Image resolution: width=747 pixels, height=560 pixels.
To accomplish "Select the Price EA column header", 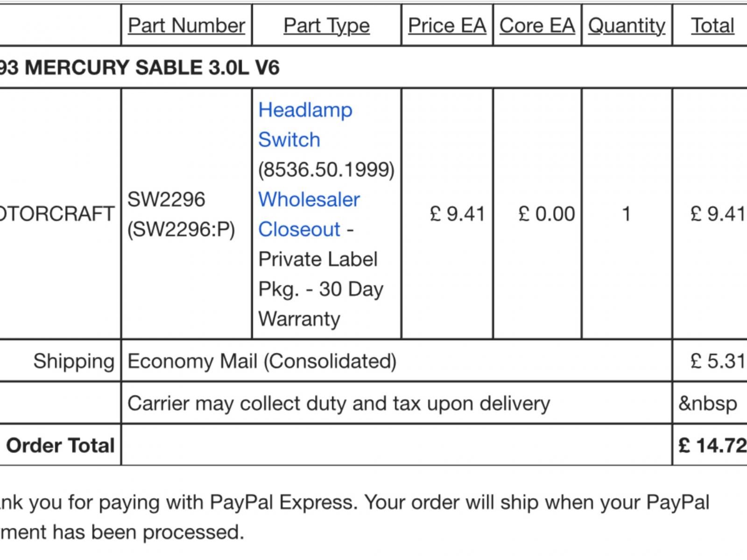I will [x=447, y=25].
